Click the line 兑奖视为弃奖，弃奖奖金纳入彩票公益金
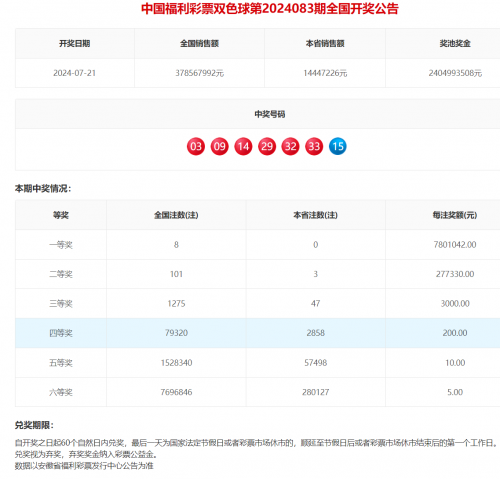Viewport: 500px width, 479px height. pyautogui.click(x=86, y=454)
